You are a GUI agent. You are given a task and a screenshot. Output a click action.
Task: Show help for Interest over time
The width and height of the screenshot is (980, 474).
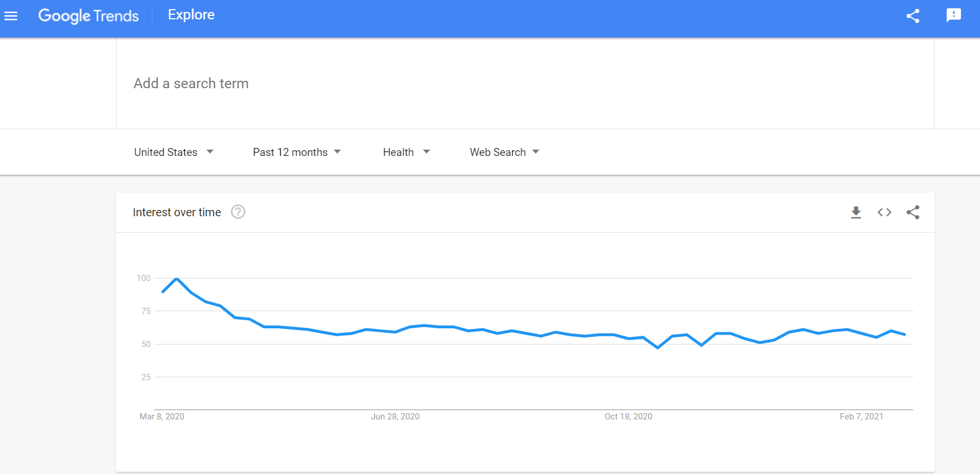pos(238,212)
